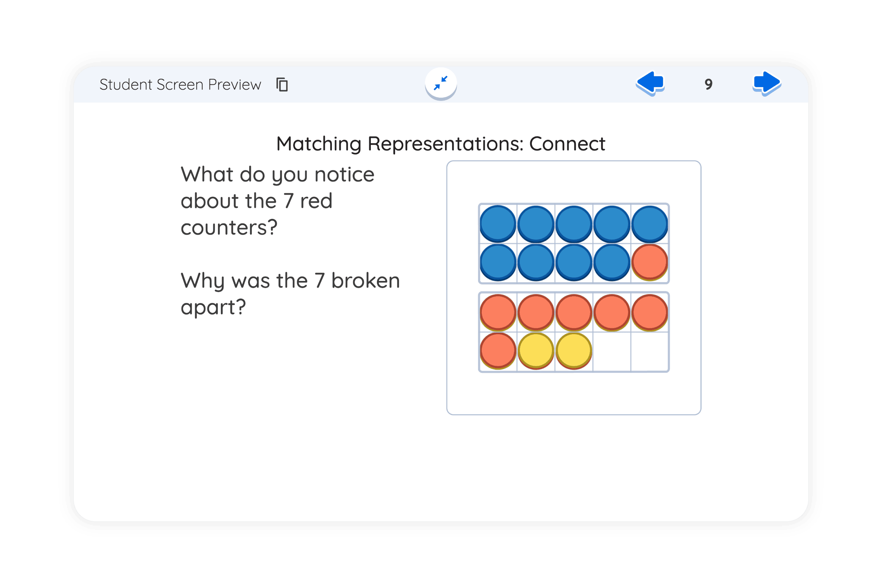Select the Student Screen Preview label
Screen dimensions: 882x588
point(180,84)
